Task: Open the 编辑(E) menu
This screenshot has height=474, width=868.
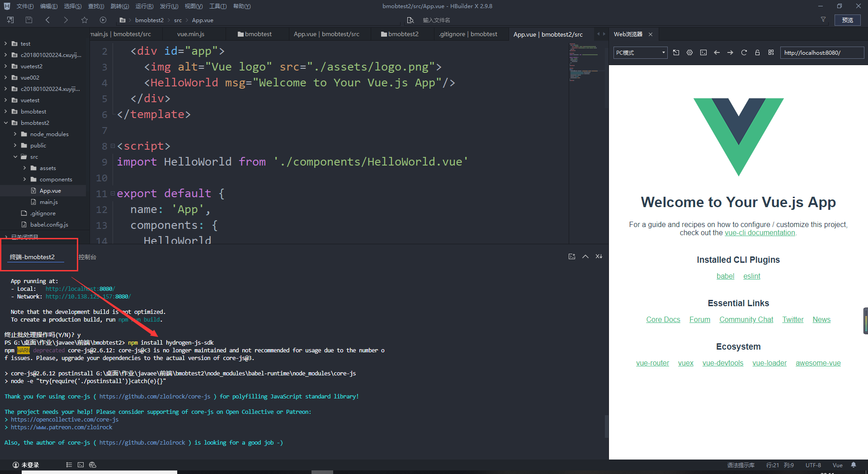Action: pos(49,6)
